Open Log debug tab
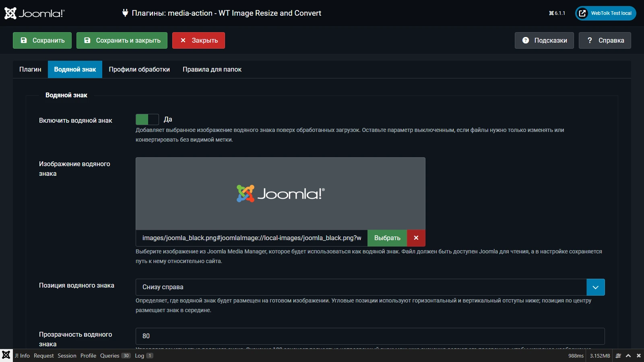 144,356
